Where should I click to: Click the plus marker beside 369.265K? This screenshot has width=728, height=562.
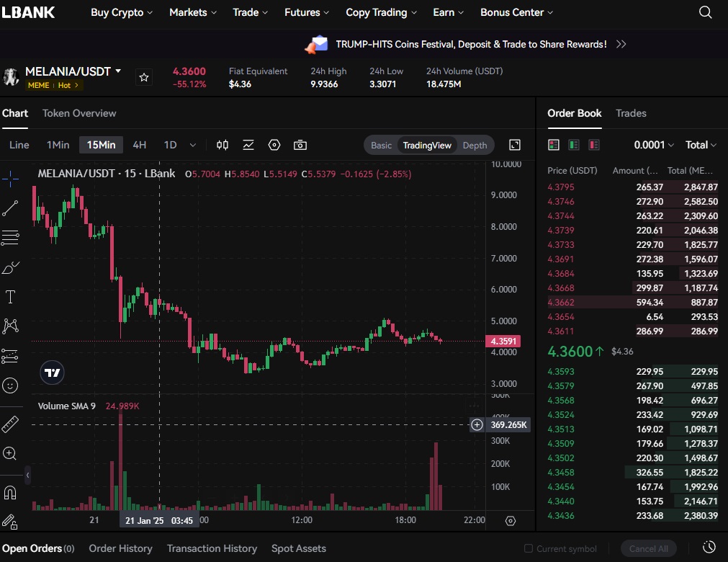[x=477, y=424]
